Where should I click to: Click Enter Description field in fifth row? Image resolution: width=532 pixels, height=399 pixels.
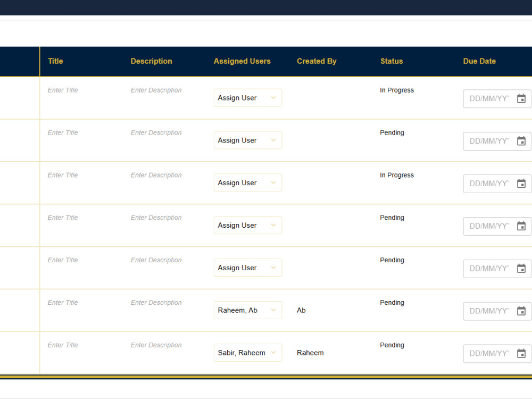(156, 260)
